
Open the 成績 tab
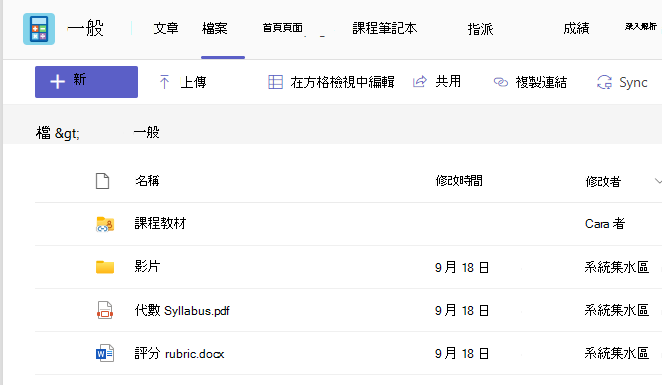point(576,28)
